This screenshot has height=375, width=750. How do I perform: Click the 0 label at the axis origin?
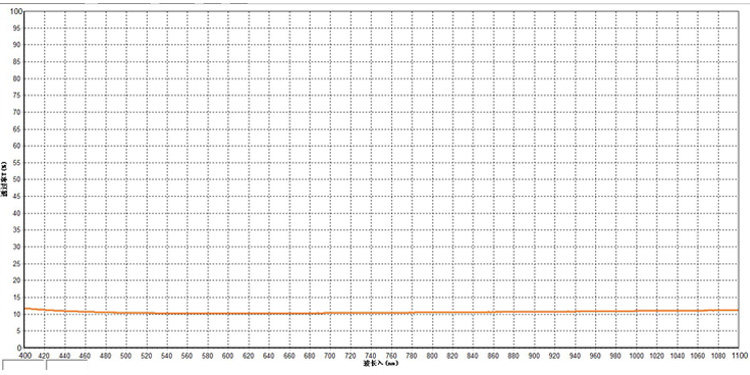click(20, 348)
